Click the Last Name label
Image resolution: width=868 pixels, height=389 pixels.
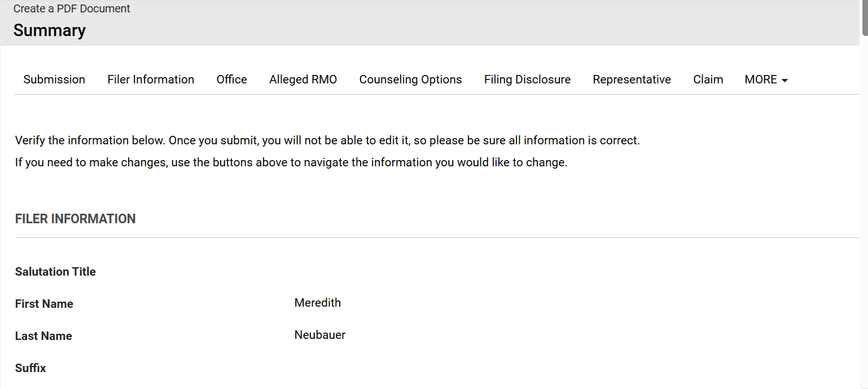point(43,336)
